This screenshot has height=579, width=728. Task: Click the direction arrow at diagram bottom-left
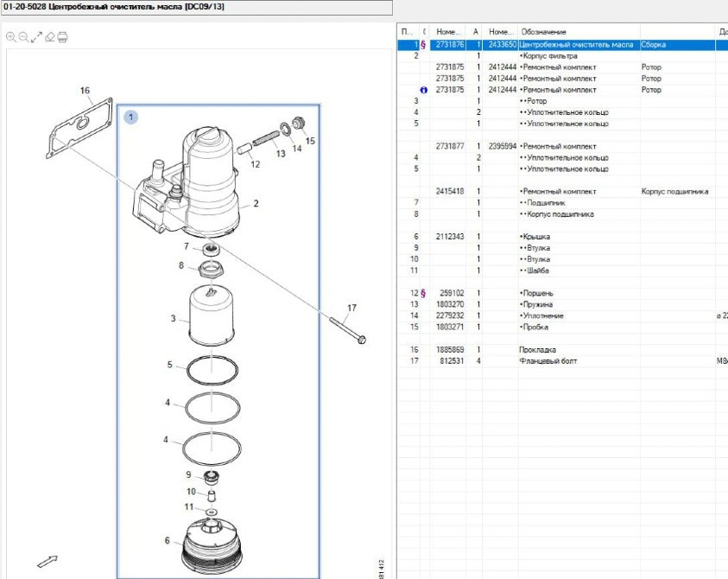pos(47,562)
